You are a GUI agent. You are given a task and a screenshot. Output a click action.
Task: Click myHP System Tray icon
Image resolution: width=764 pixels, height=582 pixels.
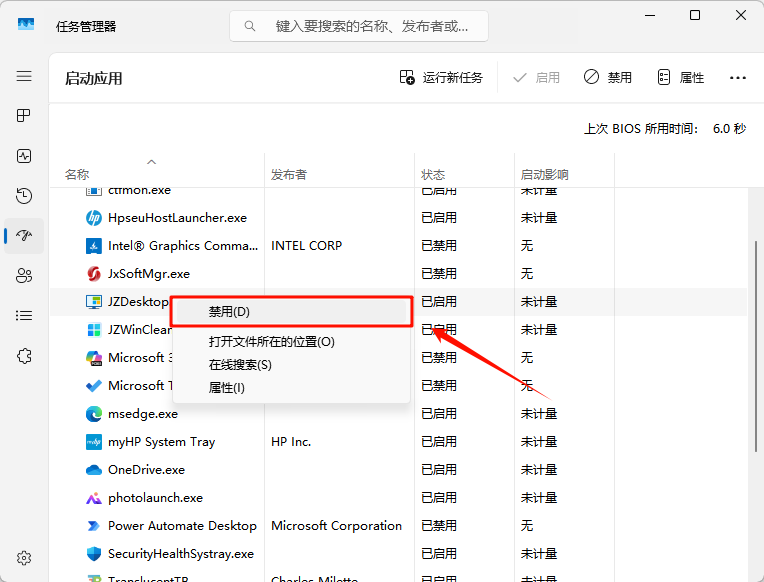pyautogui.click(x=94, y=442)
